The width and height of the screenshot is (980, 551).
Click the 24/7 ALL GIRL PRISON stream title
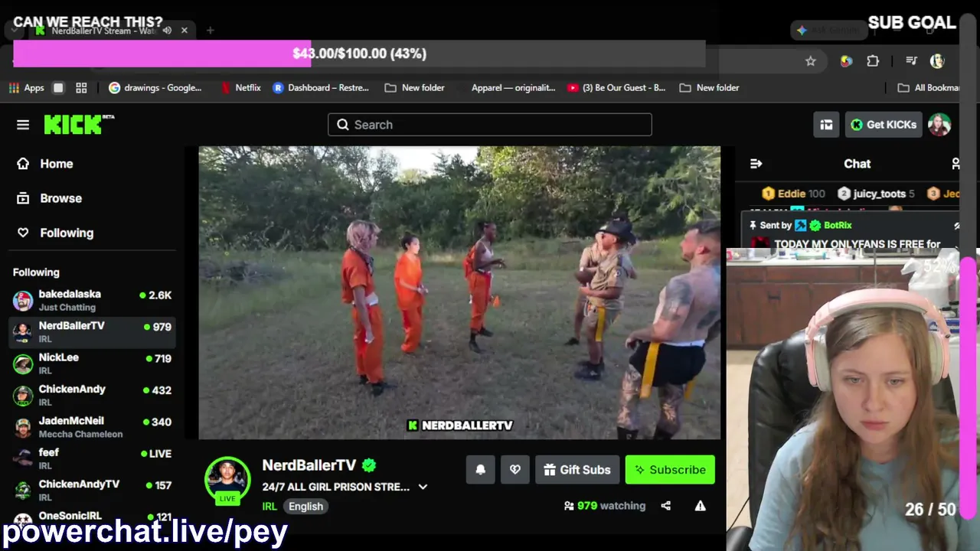[336, 487]
